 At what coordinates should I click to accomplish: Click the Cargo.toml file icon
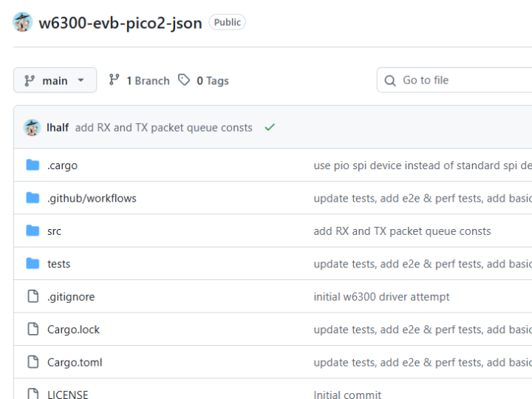click(x=33, y=362)
